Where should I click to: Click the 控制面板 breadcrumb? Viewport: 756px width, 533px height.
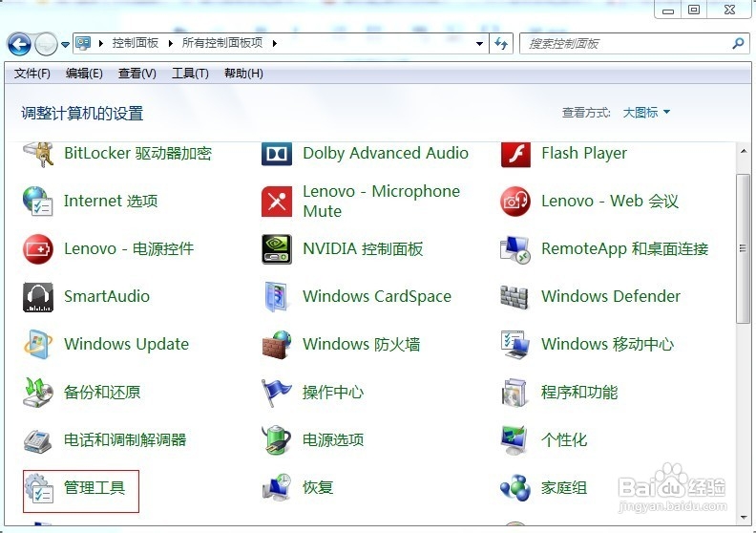[x=136, y=43]
